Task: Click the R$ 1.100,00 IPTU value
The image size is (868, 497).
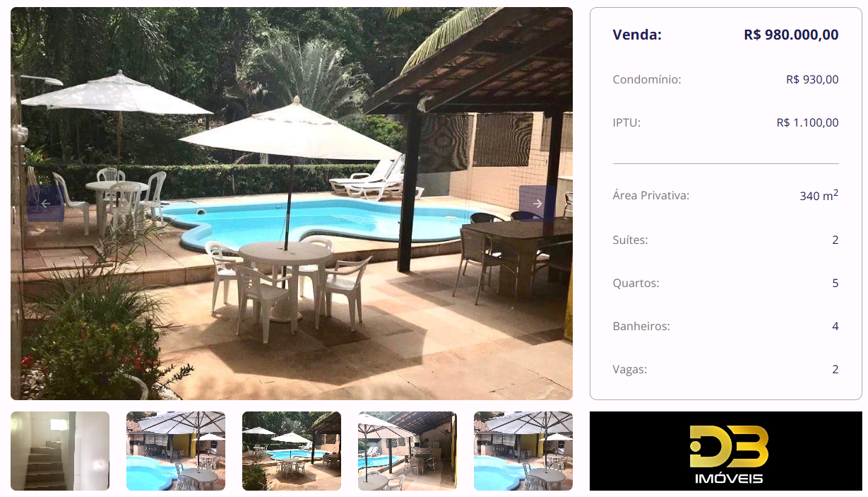Action: pyautogui.click(x=807, y=122)
